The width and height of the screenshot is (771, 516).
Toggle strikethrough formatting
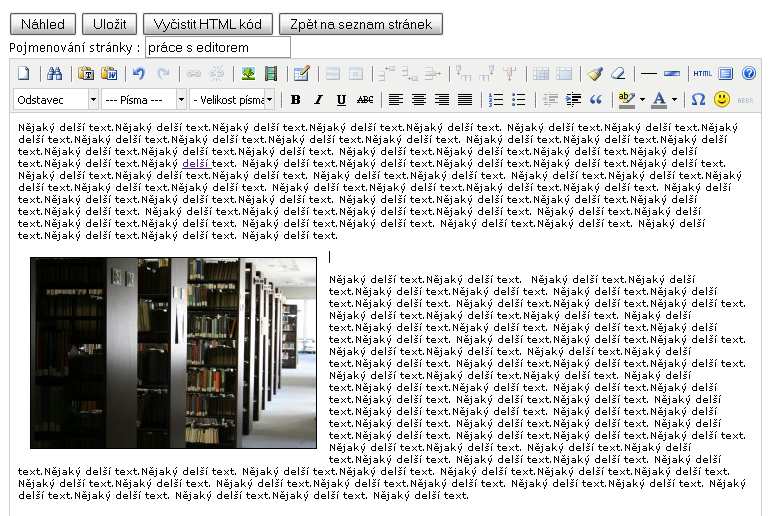point(365,100)
